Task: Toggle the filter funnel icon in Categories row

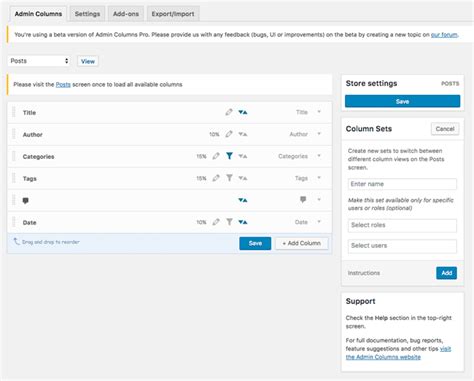Action: point(229,156)
